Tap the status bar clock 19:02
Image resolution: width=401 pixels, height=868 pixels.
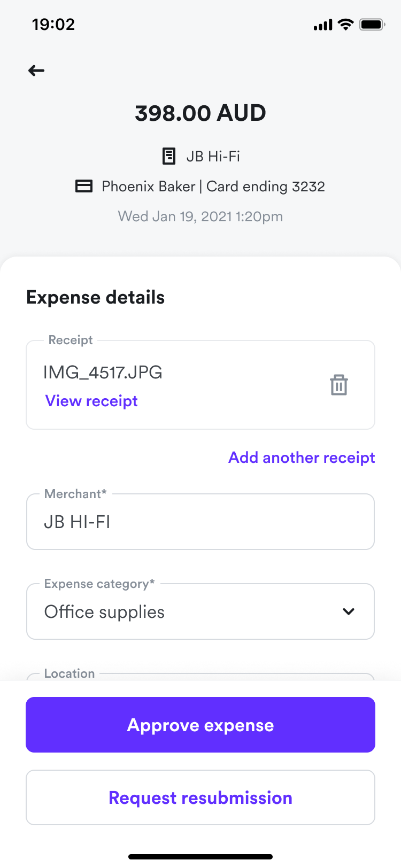pyautogui.click(x=53, y=25)
